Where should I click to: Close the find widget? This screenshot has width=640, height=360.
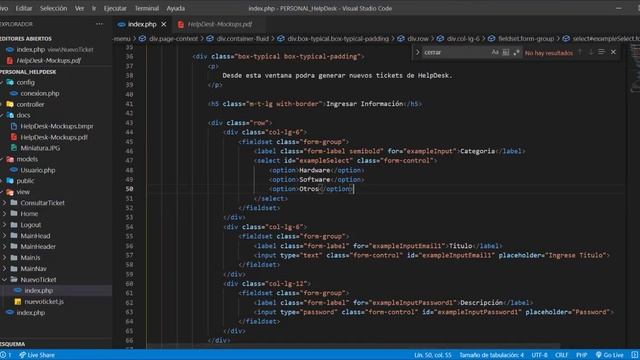click(613, 52)
